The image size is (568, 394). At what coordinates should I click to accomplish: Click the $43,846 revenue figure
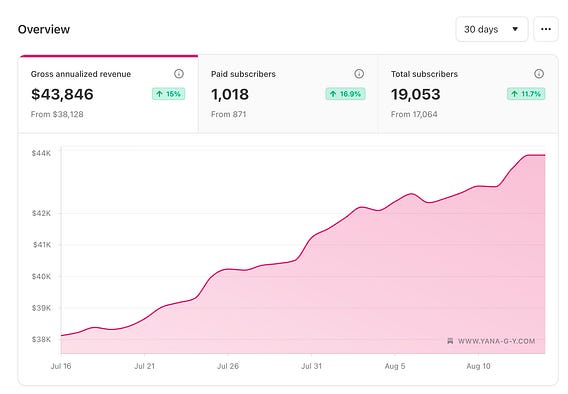(62, 94)
